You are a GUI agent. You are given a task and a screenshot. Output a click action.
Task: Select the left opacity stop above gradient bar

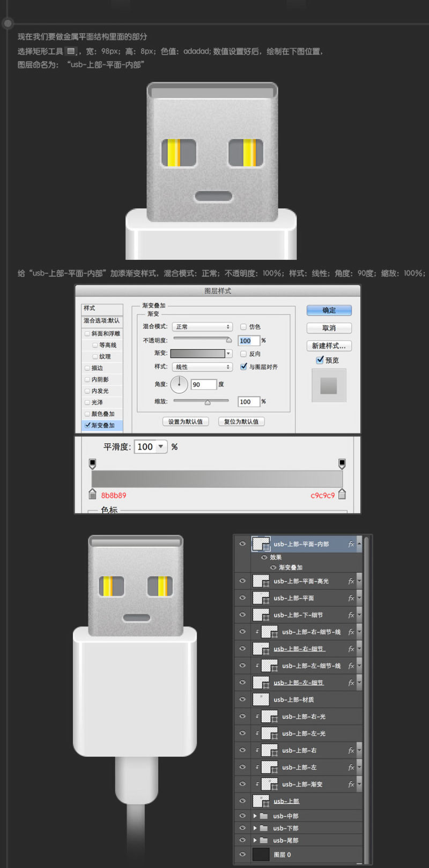pos(92,463)
